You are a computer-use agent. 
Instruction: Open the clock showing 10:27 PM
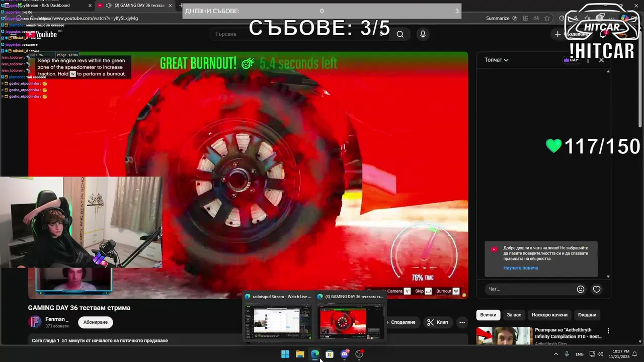(619, 354)
